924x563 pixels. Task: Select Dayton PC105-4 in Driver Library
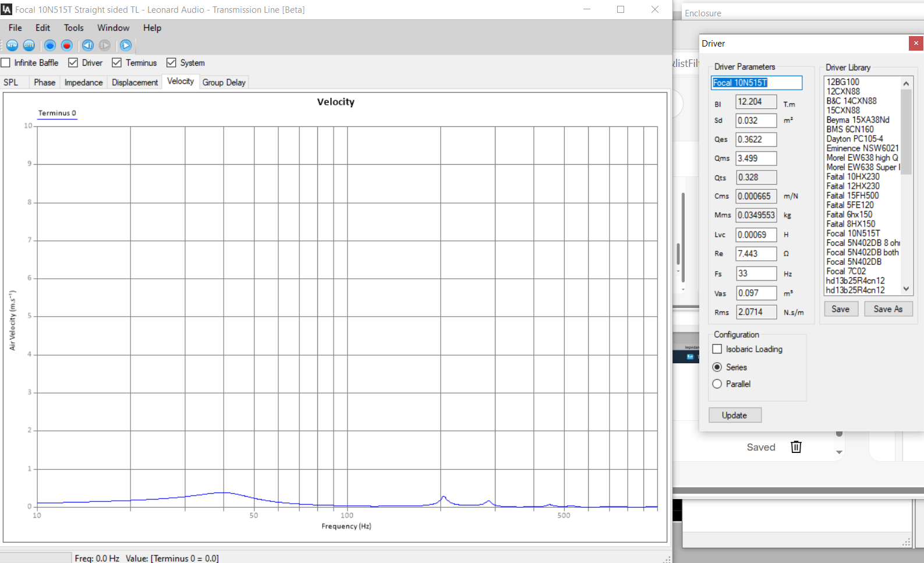click(854, 139)
